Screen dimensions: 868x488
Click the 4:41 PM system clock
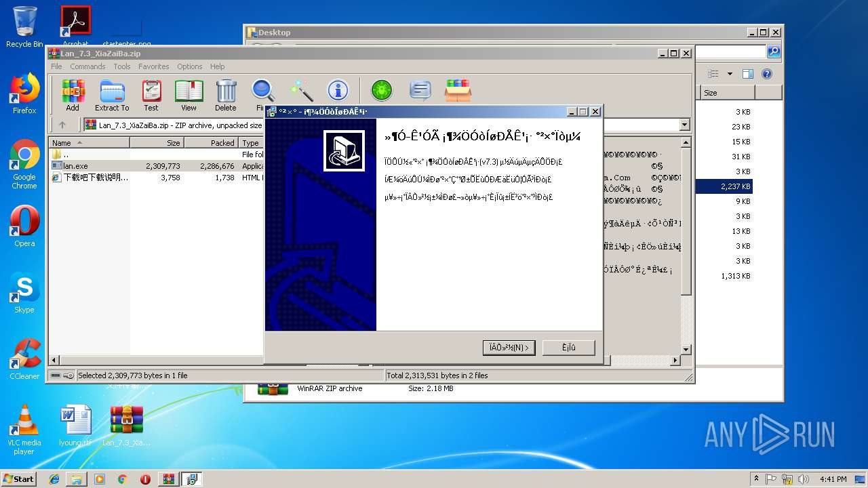[833, 479]
